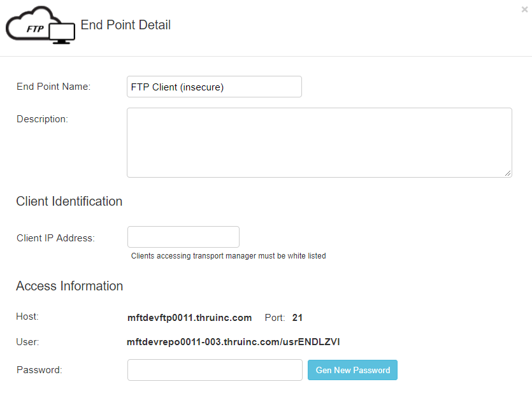Close the End Point Detail dialog

pos(524,10)
